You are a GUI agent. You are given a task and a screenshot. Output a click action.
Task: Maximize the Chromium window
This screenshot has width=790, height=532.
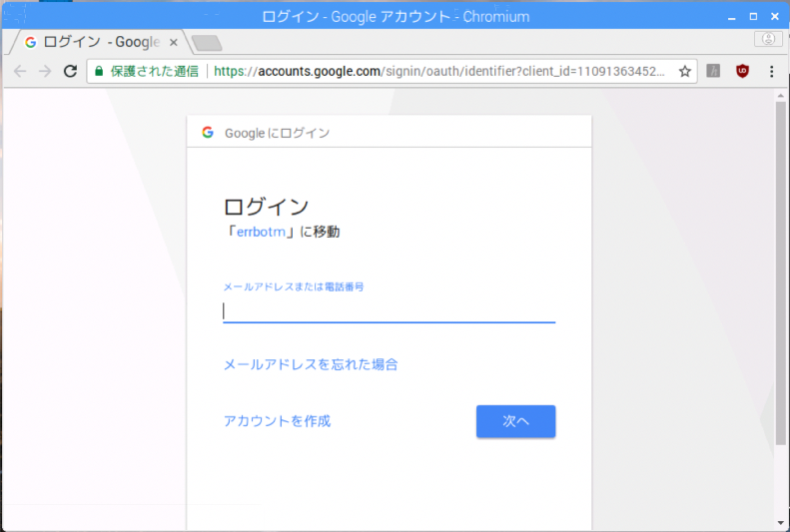[x=753, y=17]
